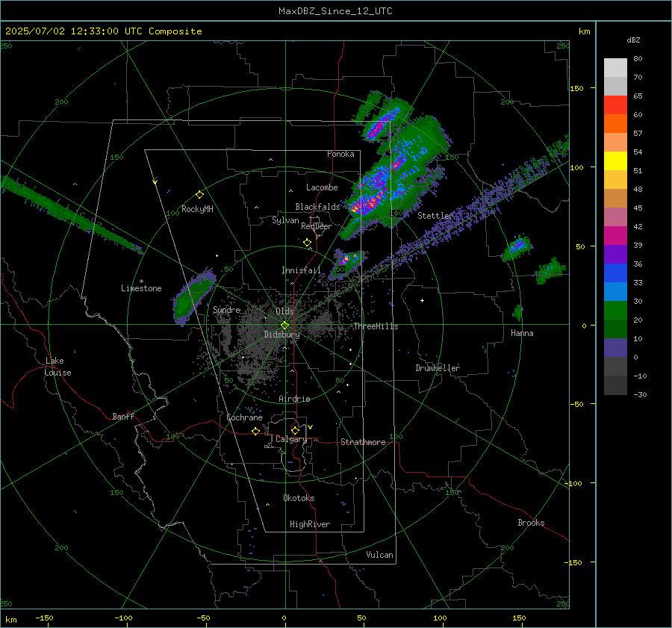
Task: Click the intense storm core east of Blackfalds
Action: click(x=367, y=202)
